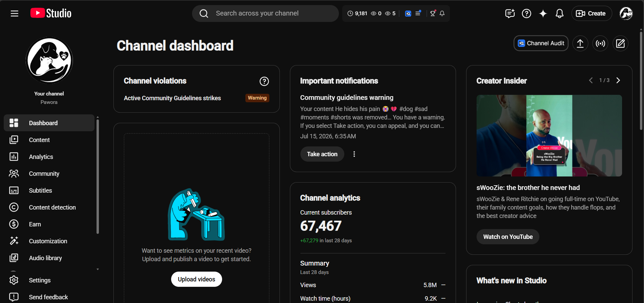644x303 pixels.
Task: Click the 67,467 current subscribers count
Action: tap(321, 226)
